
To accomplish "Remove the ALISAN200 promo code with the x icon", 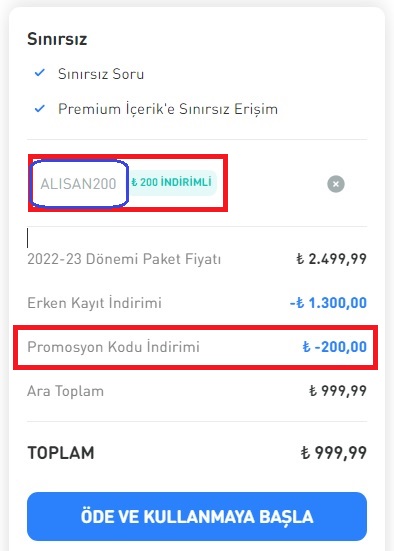I will 336,184.
